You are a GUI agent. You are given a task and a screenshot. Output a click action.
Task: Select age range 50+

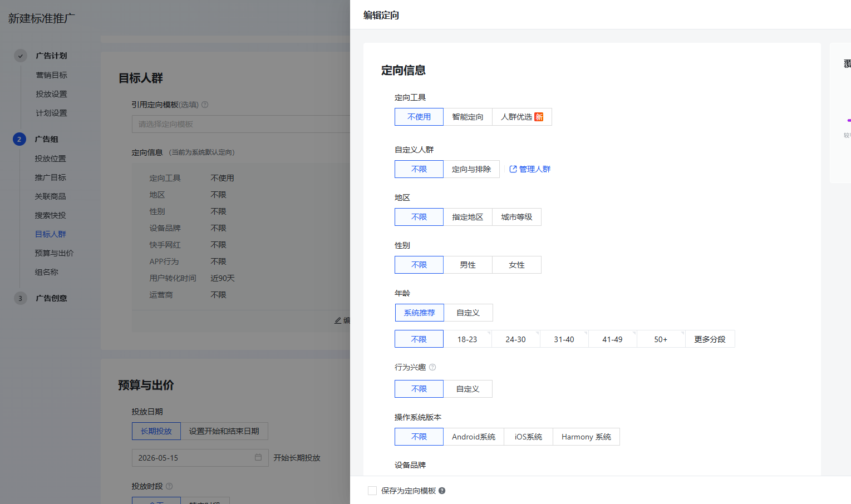click(661, 339)
